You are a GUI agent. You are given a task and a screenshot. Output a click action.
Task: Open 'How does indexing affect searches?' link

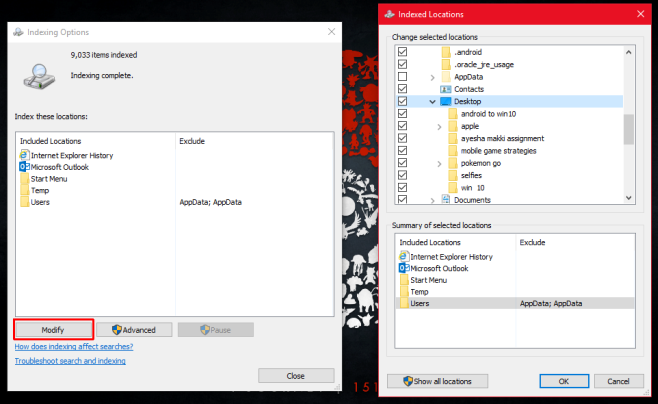pyautogui.click(x=74, y=347)
